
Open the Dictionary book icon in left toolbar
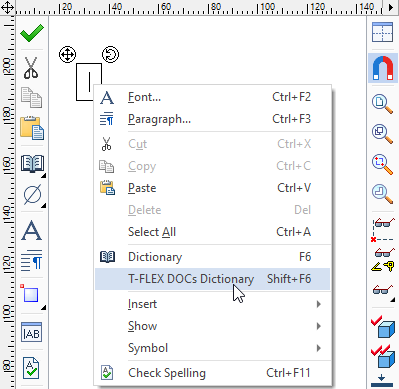32,163
